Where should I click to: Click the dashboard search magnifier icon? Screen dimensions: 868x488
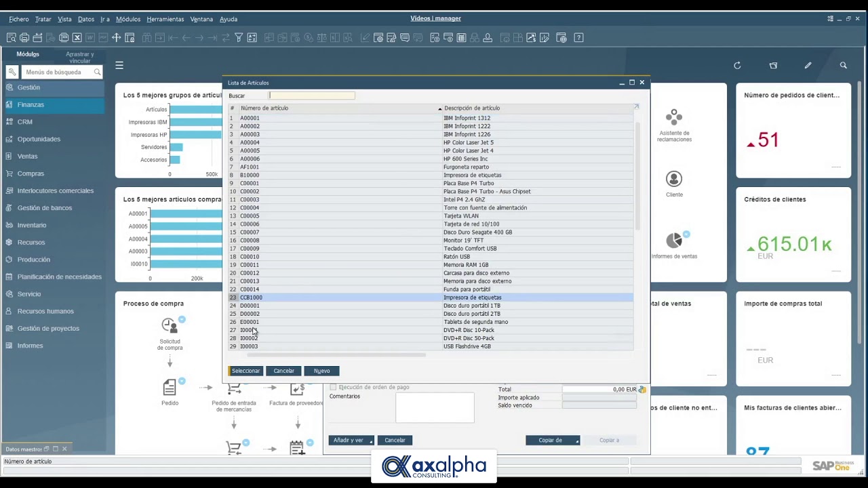tap(843, 66)
